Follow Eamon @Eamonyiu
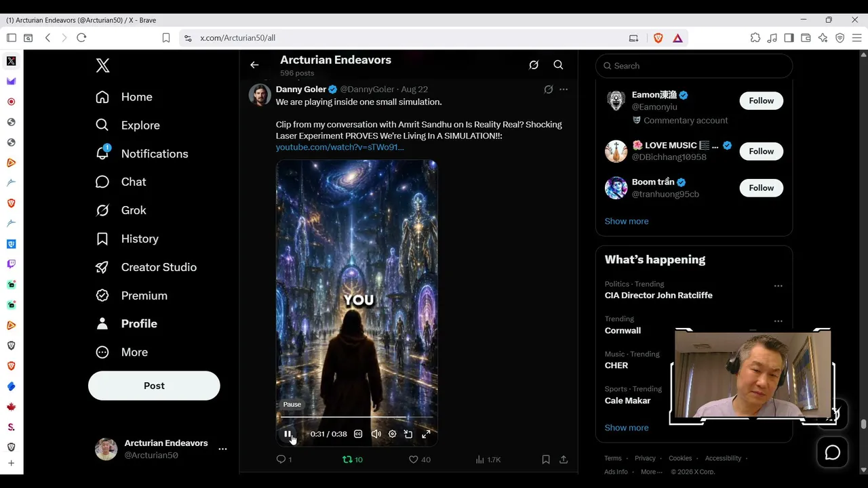Screen dimensions: 868x488 (x=761, y=101)
